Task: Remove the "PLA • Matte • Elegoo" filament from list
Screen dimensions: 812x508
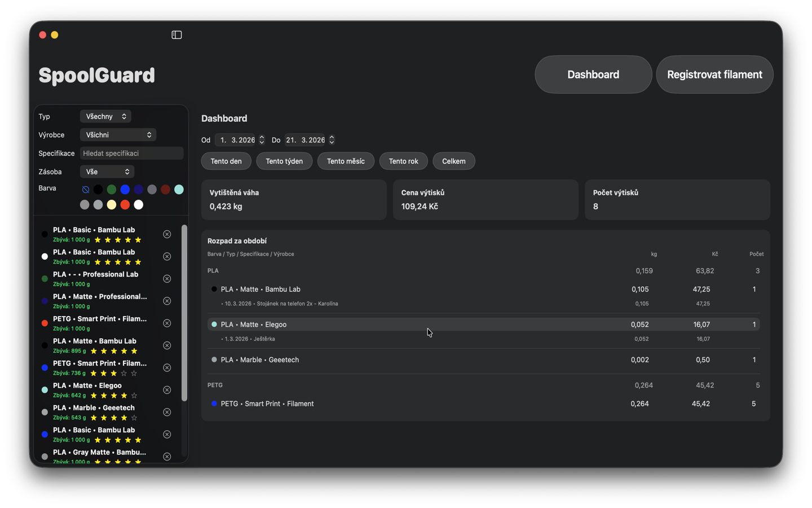Action: [x=167, y=389]
